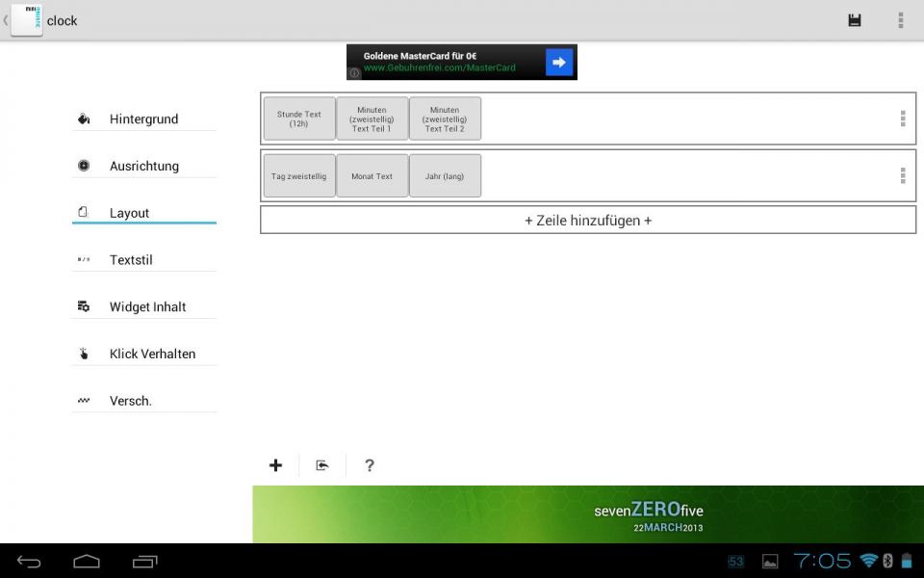Open the Textstil text style icon
The image size is (924, 578).
tap(83, 259)
